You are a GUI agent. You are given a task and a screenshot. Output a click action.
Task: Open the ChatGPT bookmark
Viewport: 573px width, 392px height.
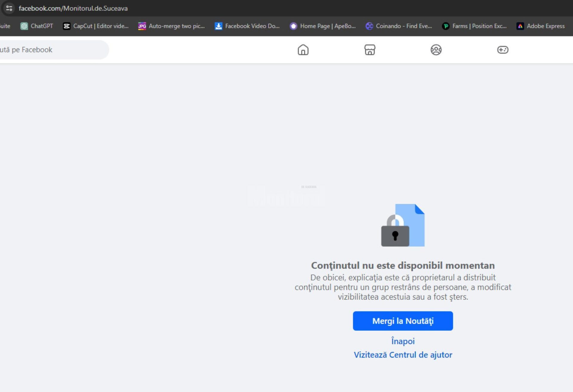point(37,26)
